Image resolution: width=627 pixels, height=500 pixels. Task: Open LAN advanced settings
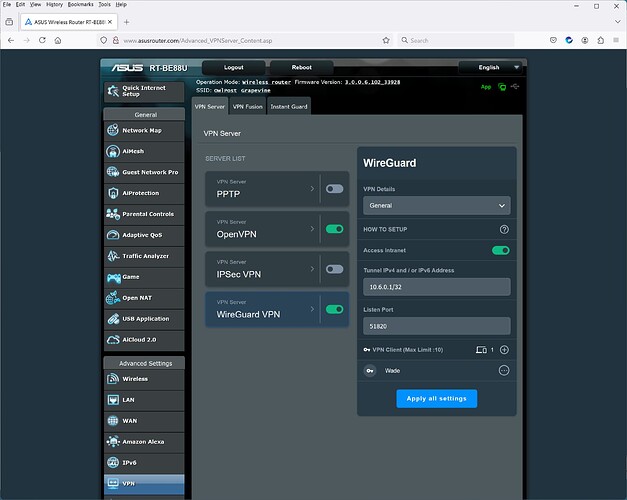point(144,400)
